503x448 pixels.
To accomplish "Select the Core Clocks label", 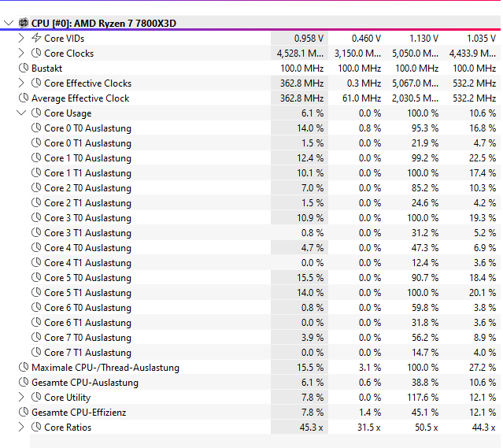I will point(69,54).
